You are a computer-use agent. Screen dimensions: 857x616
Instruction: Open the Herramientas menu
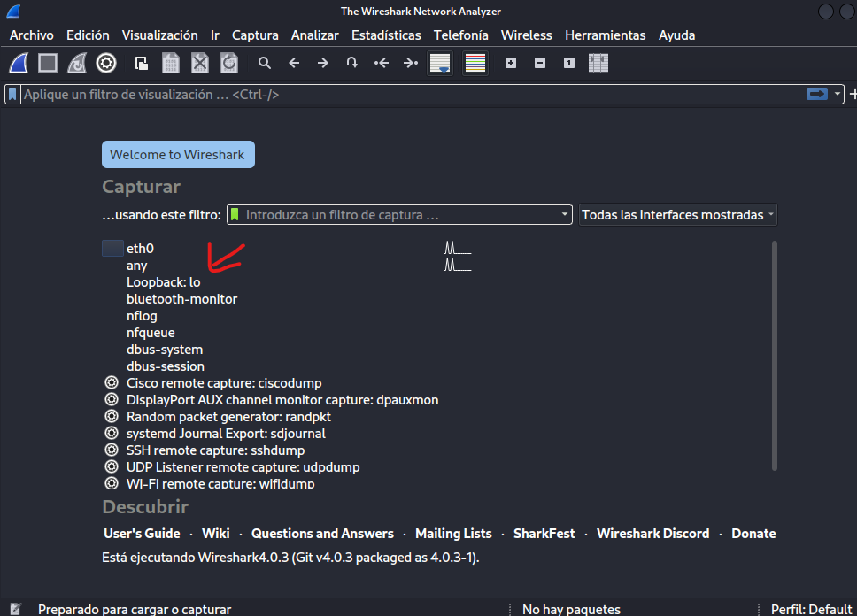(605, 35)
